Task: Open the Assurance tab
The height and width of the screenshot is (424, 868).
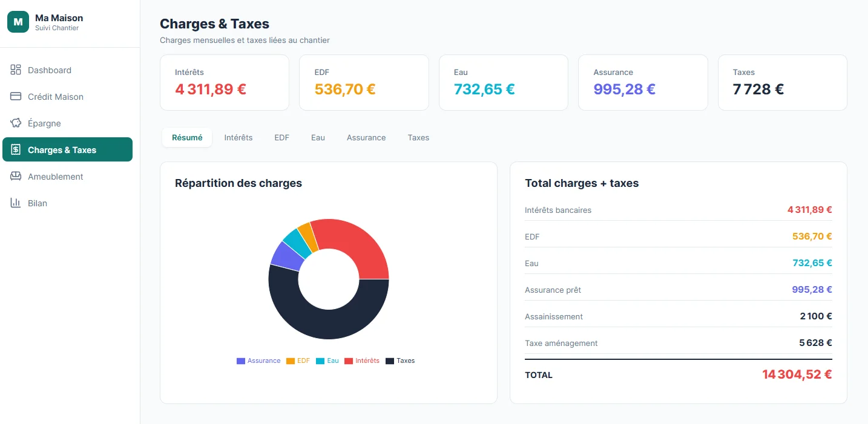Action: [366, 137]
